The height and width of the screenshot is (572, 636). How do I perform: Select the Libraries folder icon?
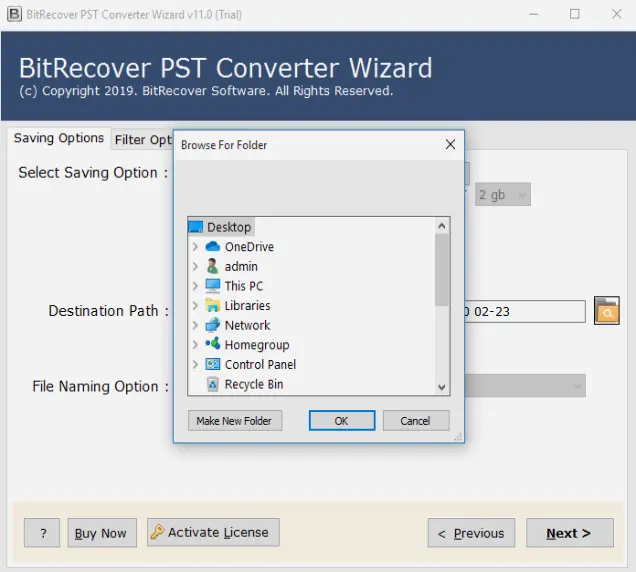pos(212,306)
